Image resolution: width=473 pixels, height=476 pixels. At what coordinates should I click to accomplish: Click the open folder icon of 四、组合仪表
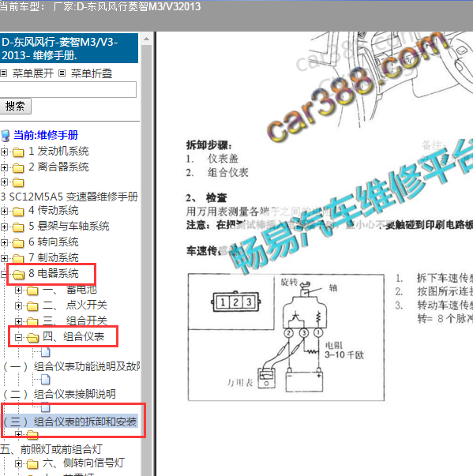point(33,338)
